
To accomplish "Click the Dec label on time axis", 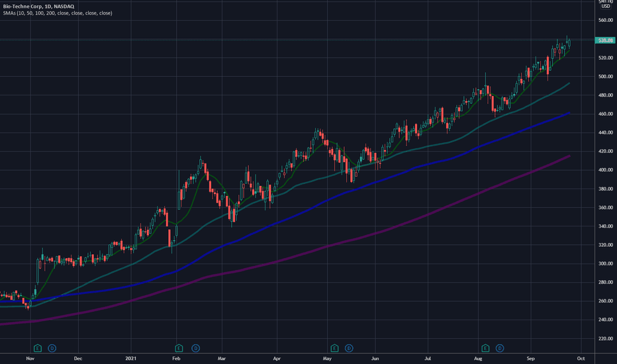I will [78, 359].
